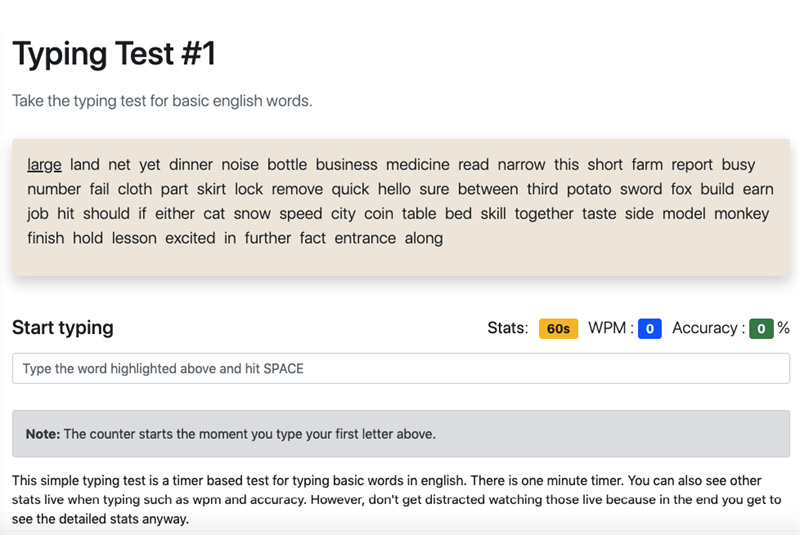
Task: Click the word "dinner" in the passage
Action: coord(190,165)
